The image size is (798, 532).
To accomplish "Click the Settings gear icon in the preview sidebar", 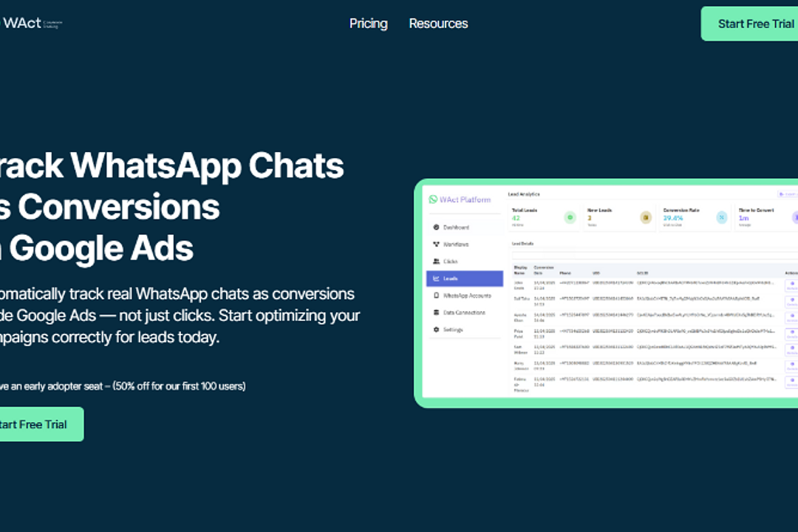I will click(x=436, y=330).
